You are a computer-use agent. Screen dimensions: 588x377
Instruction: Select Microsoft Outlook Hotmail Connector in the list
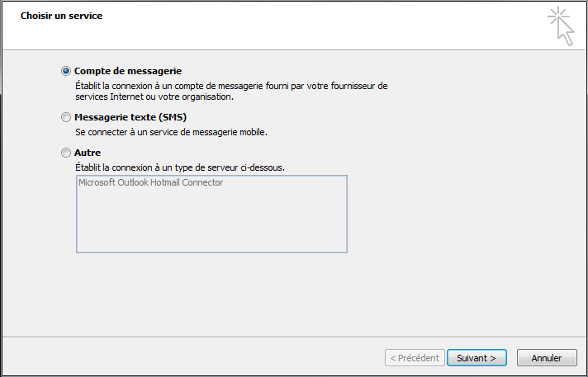(150, 183)
